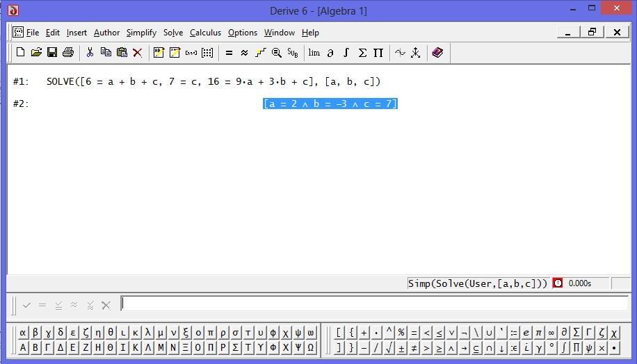The height and width of the screenshot is (364, 637).
Task: Click the lim (limit) toolbar icon
Action: 314,52
